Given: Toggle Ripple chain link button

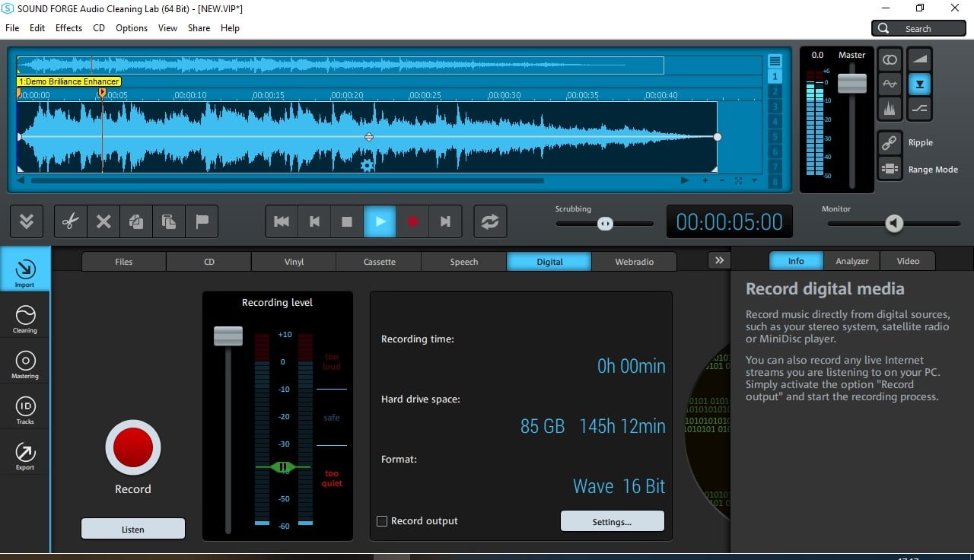Looking at the screenshot, I should click(890, 142).
